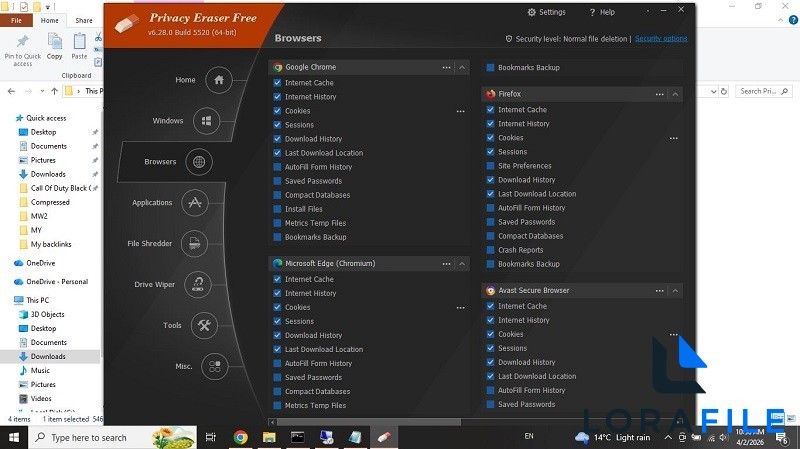
Task: Click the Firefox browser logo
Action: (x=491, y=94)
